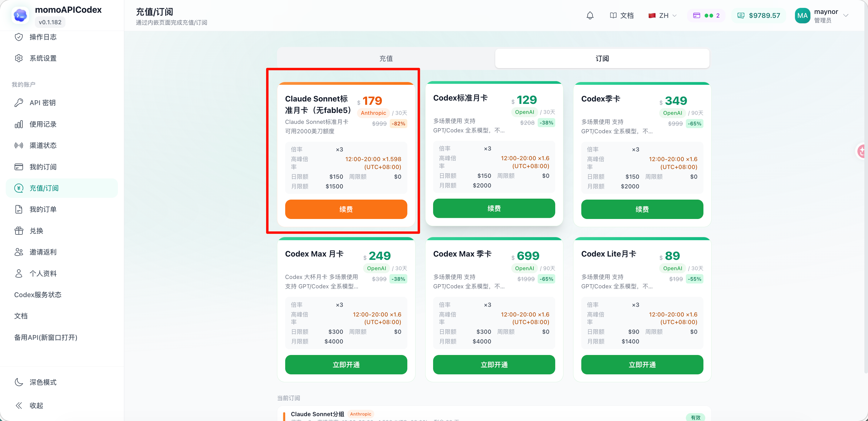Image resolution: width=868 pixels, height=421 pixels.
Task: Click the momoAPICodex logo icon
Action: click(20, 15)
